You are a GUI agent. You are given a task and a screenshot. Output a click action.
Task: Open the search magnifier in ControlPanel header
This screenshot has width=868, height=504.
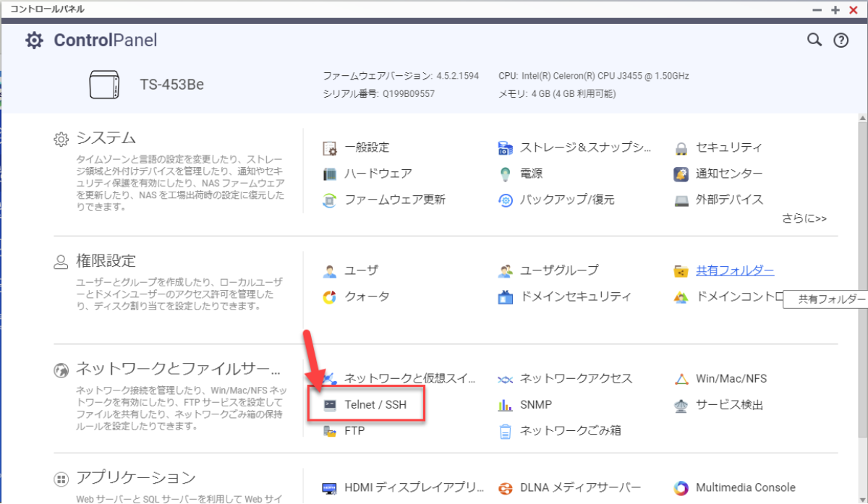[814, 40]
